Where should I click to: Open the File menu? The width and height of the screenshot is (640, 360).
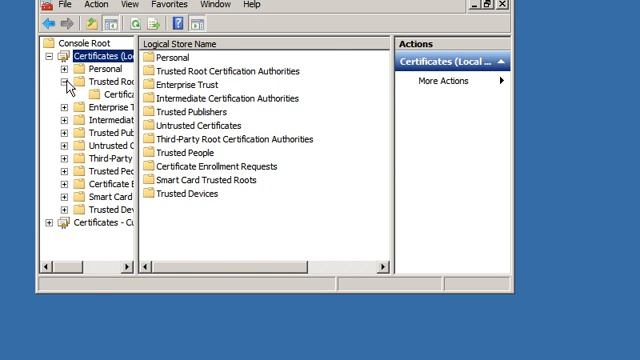[x=65, y=4]
